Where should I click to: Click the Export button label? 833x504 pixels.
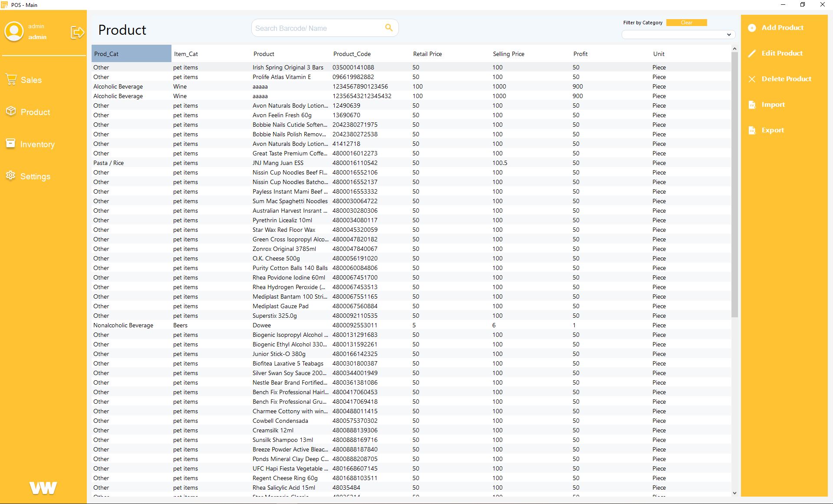click(772, 130)
